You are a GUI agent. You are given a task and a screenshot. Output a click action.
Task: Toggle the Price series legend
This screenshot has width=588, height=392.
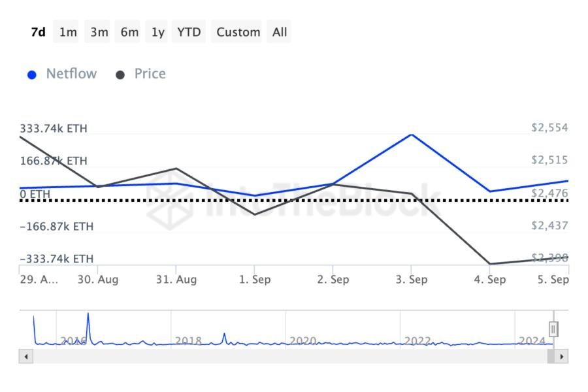[x=150, y=74]
